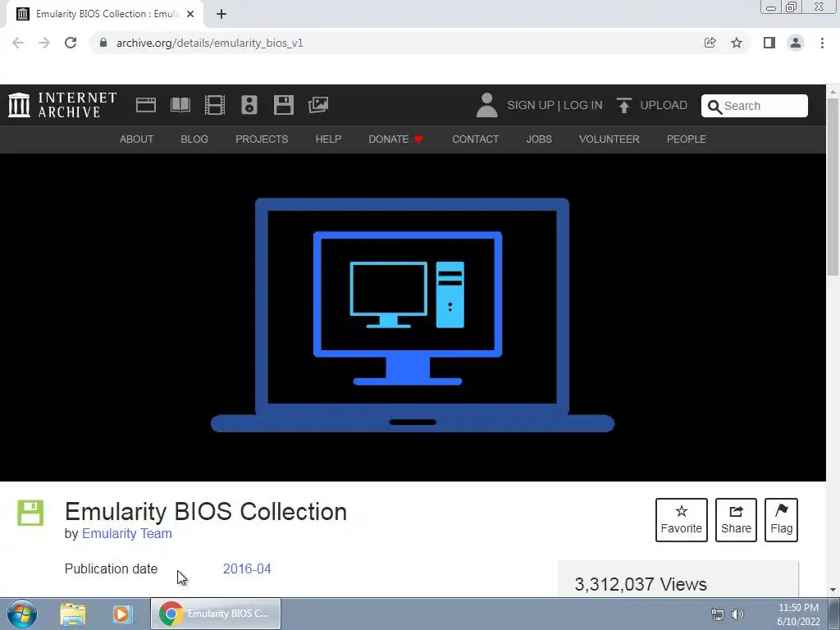Image resolution: width=840 pixels, height=630 pixels.
Task: Click the LOG IN link
Action: (x=583, y=105)
